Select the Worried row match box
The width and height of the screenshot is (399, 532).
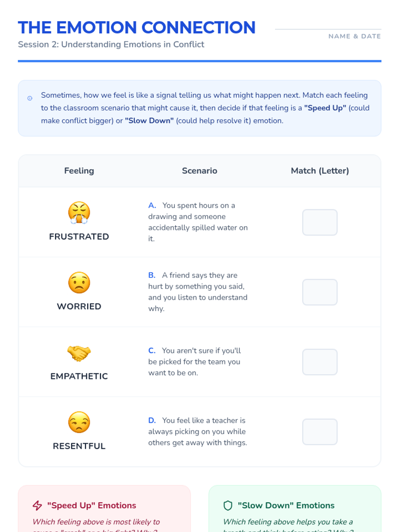pyautogui.click(x=320, y=292)
